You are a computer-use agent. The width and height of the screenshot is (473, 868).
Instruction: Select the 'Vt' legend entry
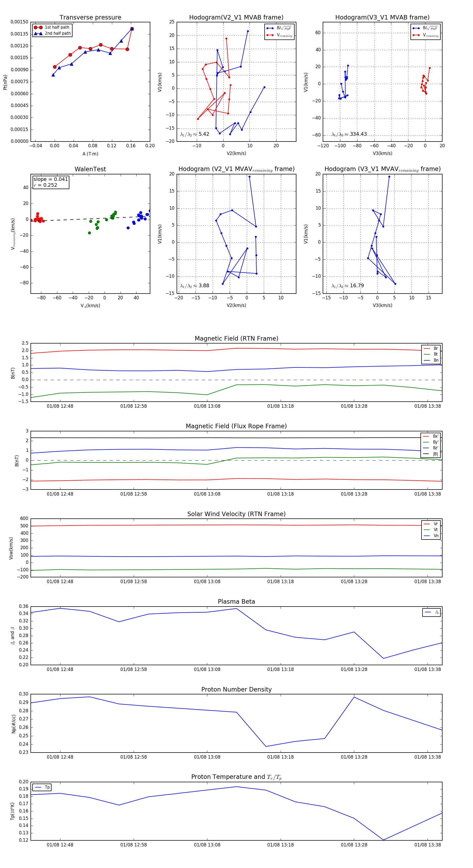pos(431,530)
